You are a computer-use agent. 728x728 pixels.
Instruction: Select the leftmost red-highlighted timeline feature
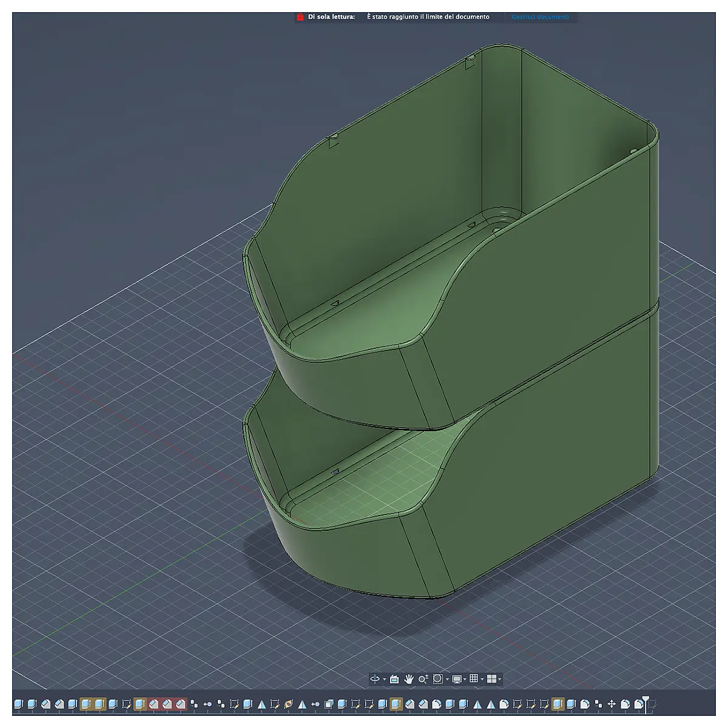(x=153, y=704)
